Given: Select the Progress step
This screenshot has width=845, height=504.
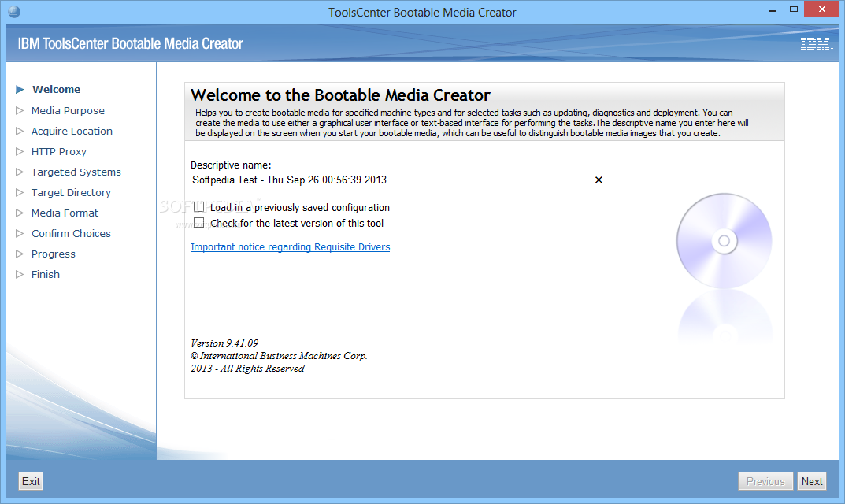Looking at the screenshot, I should (54, 254).
